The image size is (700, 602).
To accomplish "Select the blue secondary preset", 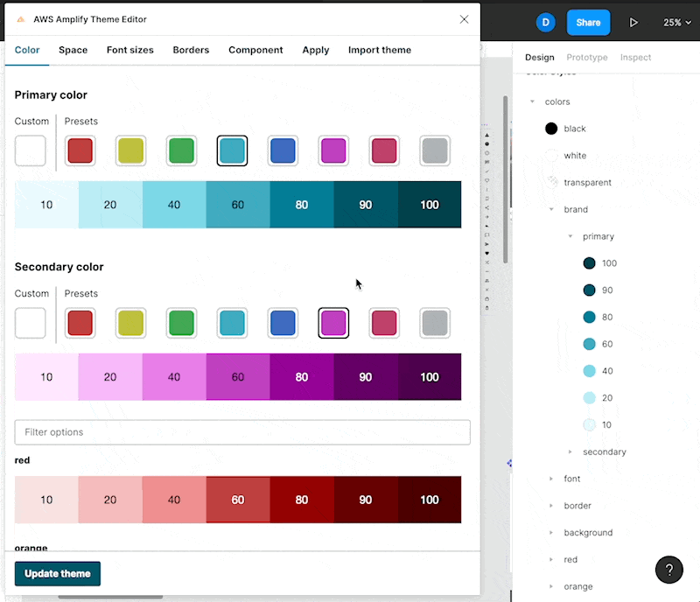I will pos(283,323).
